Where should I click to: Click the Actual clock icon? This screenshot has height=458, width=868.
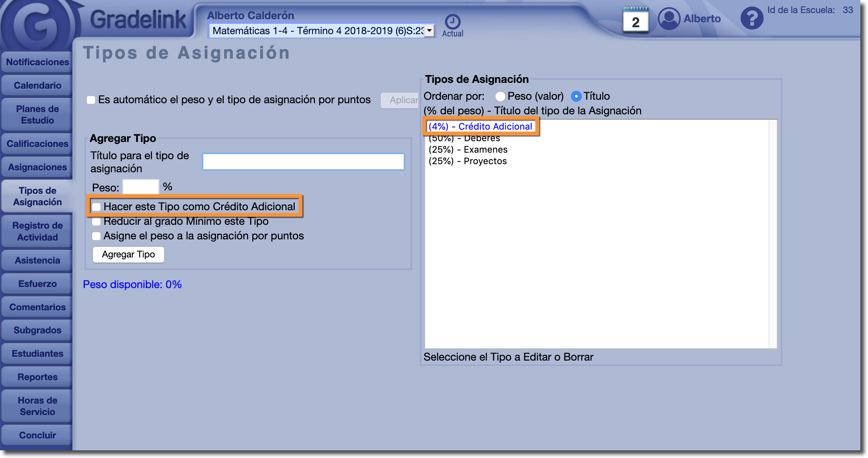click(452, 22)
